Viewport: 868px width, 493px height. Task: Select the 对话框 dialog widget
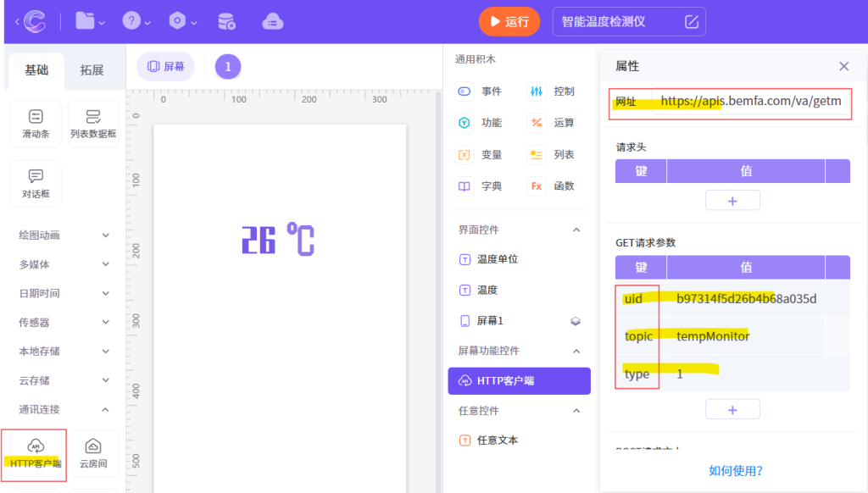click(36, 184)
